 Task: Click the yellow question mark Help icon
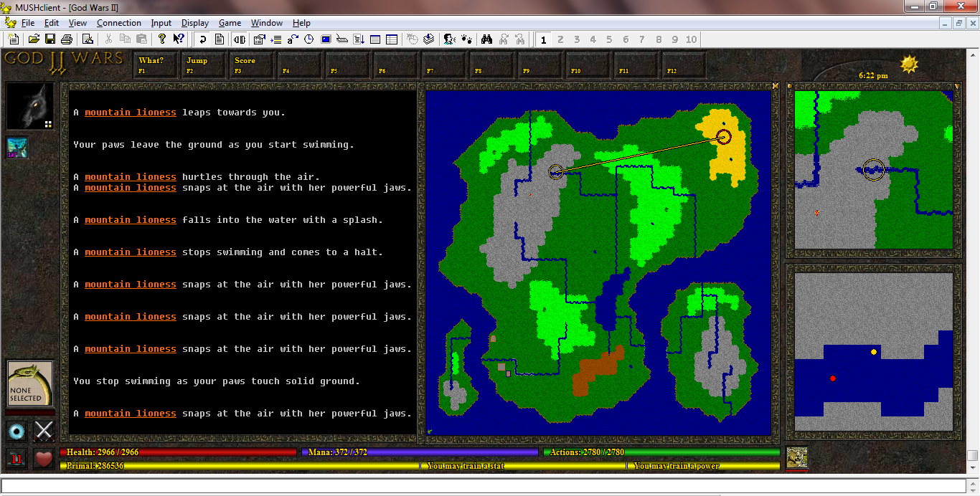(162, 39)
